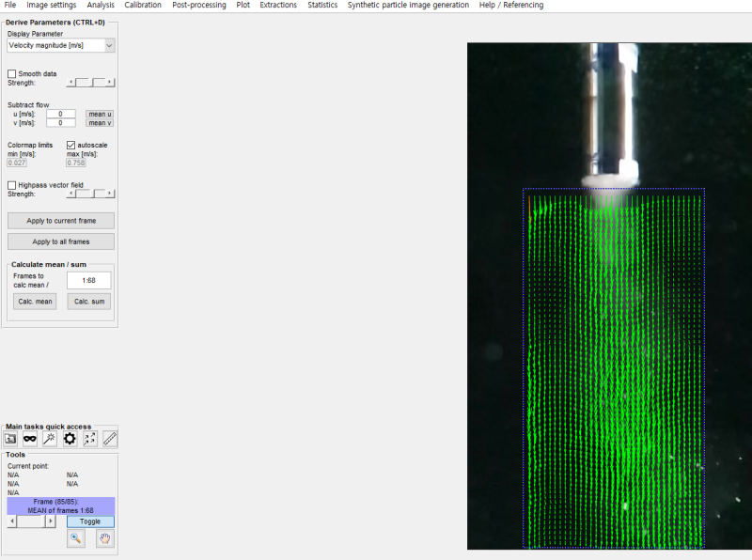
Task: Click the mean u button
Action: coord(99,114)
